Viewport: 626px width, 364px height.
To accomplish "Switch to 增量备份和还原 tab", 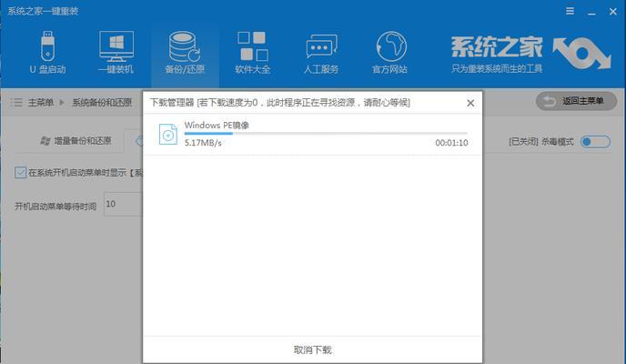I will [76, 141].
